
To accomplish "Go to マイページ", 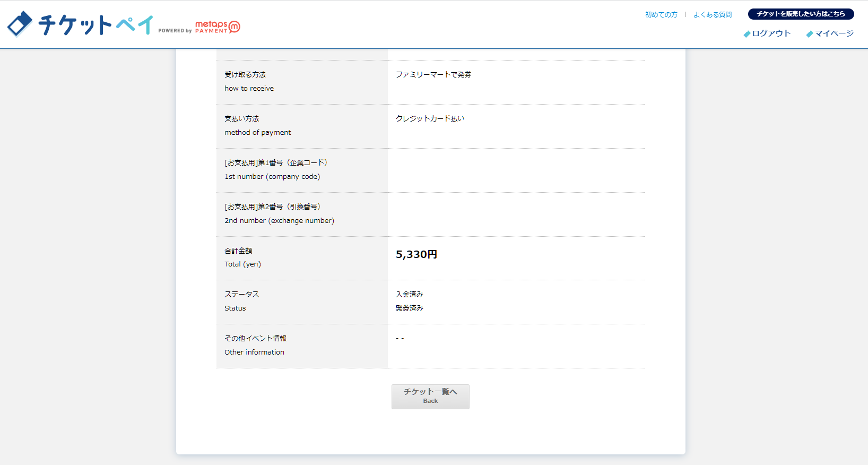I will click(834, 33).
